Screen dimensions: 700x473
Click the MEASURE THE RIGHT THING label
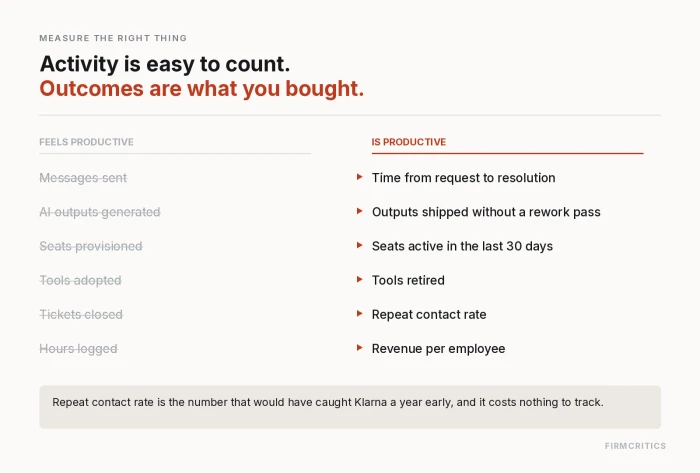pos(113,38)
